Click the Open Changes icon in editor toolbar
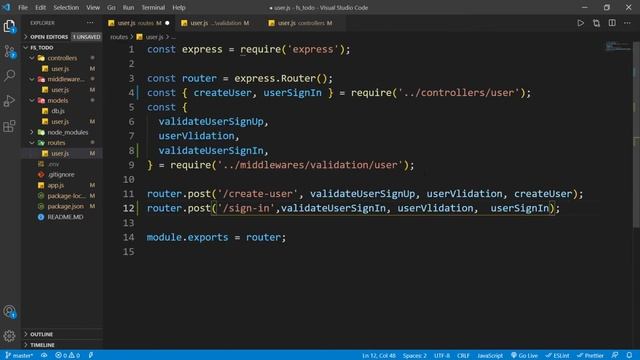640x360 pixels. tap(596, 23)
